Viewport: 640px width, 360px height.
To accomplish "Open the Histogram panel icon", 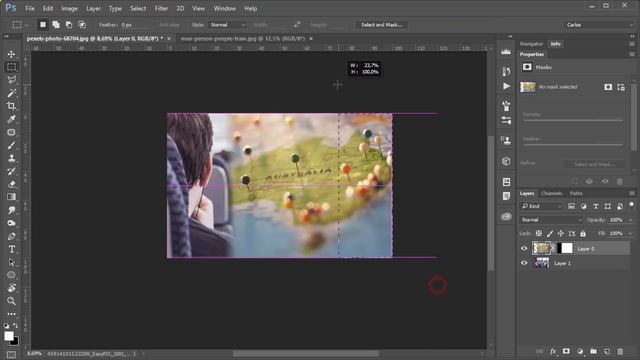I will [x=506, y=52].
